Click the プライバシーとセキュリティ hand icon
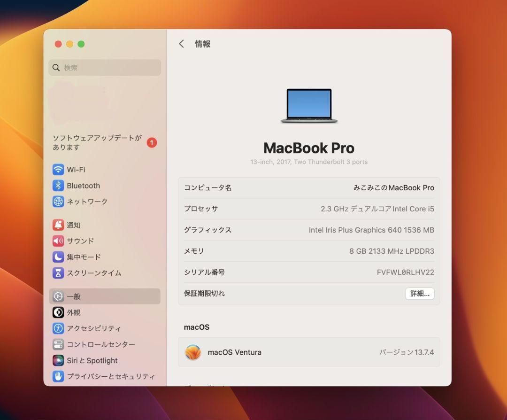Image resolution: width=507 pixels, height=420 pixels. click(x=58, y=376)
